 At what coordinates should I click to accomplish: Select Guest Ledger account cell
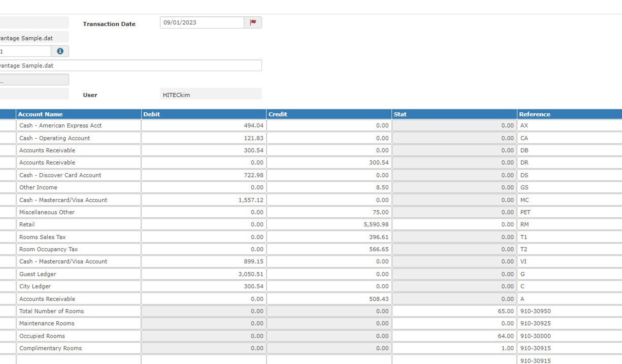[x=79, y=274]
